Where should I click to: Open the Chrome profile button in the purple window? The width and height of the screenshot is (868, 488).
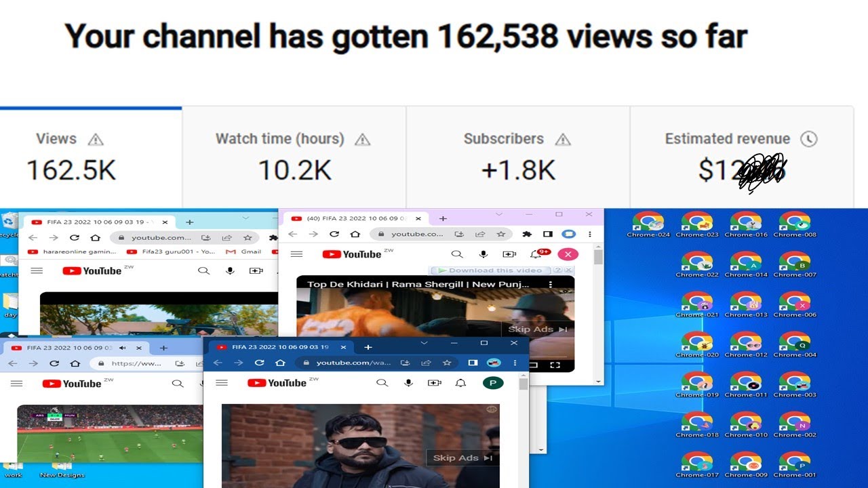point(569,234)
